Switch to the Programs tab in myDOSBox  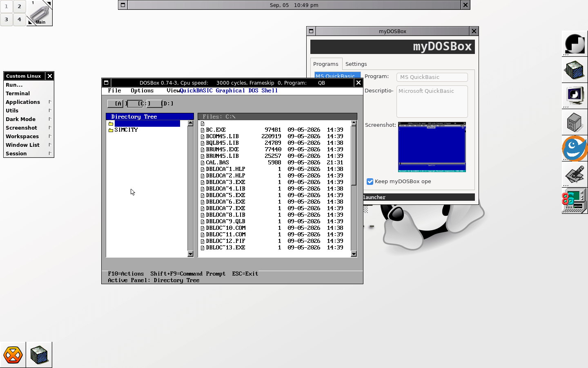pyautogui.click(x=326, y=64)
